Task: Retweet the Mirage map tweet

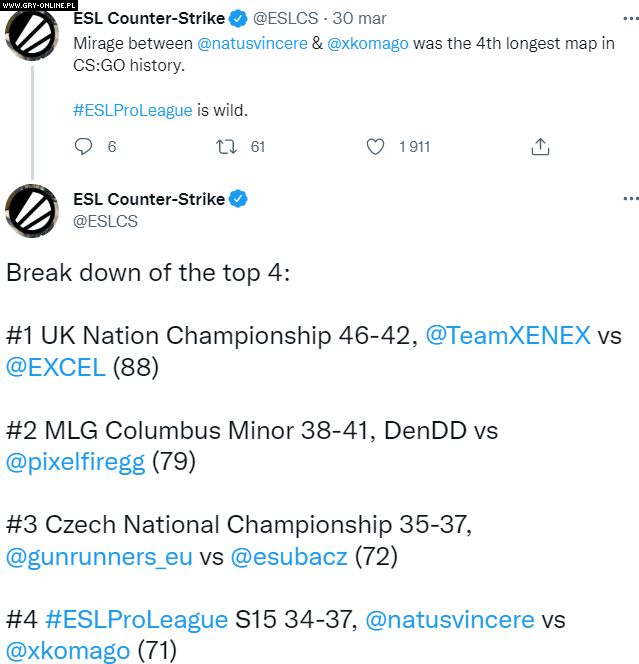Action: tap(227, 147)
